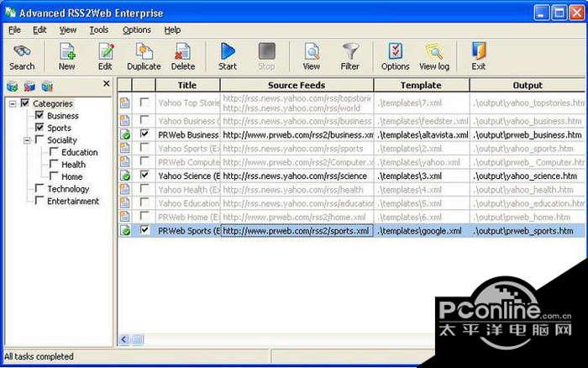Screen dimensions: 588x368
Task: Sort by the Title column header
Action: coord(187,85)
